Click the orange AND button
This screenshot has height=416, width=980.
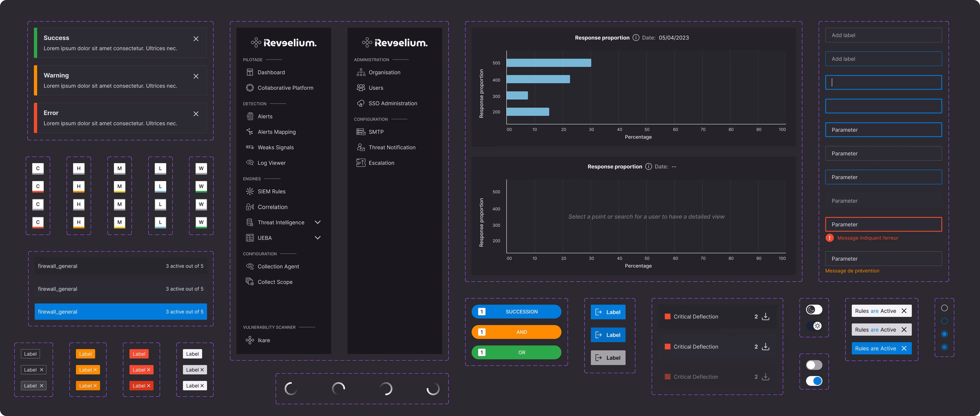516,332
